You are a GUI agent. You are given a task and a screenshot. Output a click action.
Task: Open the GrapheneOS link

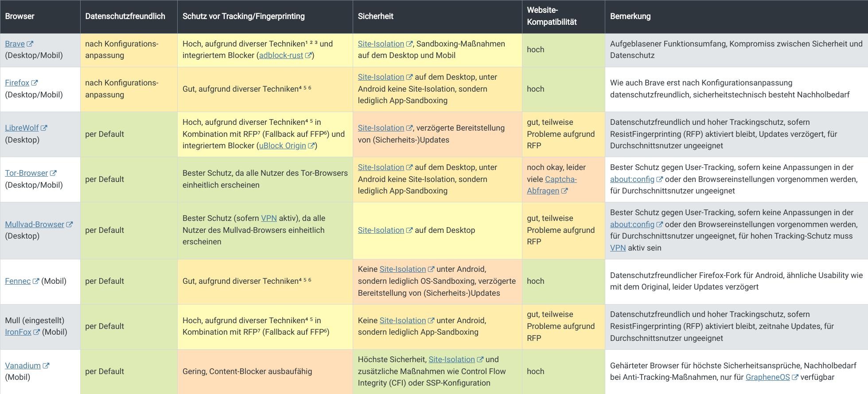click(x=767, y=377)
